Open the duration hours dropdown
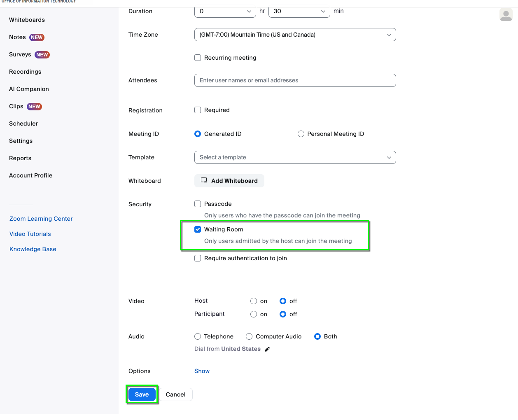The height and width of the screenshot is (420, 518). pyautogui.click(x=225, y=11)
